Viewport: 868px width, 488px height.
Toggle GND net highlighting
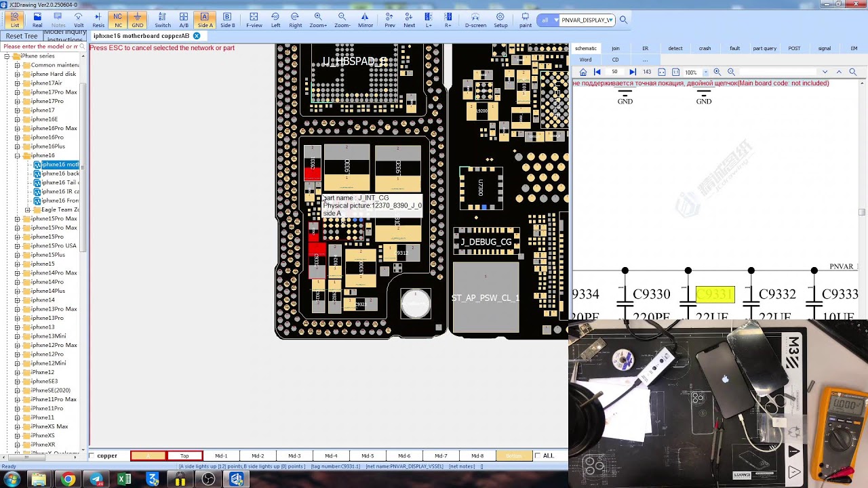click(138, 20)
